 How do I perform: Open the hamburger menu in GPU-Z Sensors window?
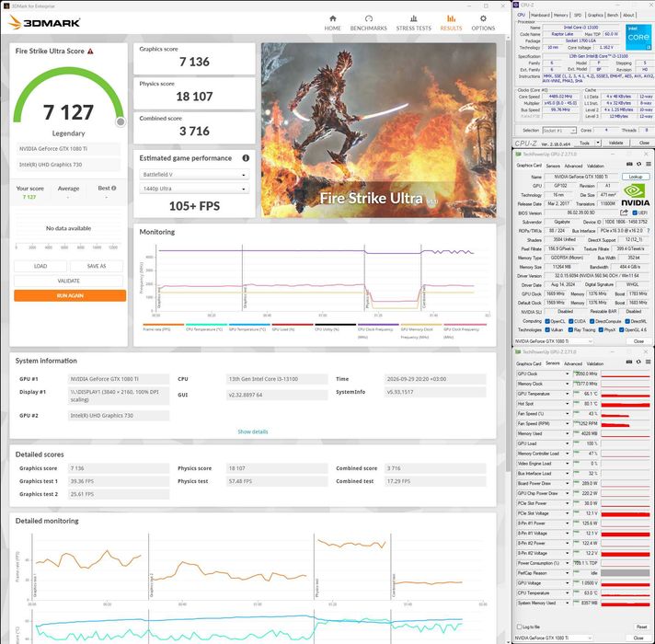(648, 362)
